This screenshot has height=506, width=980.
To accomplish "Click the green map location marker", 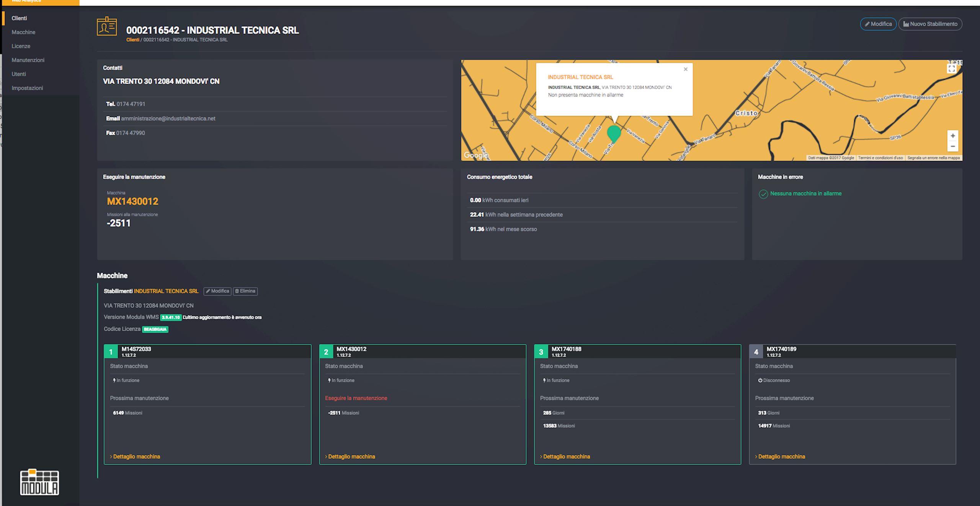I will [614, 133].
